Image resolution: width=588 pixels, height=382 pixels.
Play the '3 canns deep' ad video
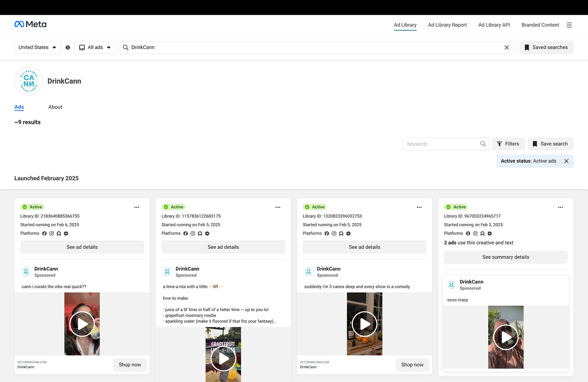coord(365,324)
